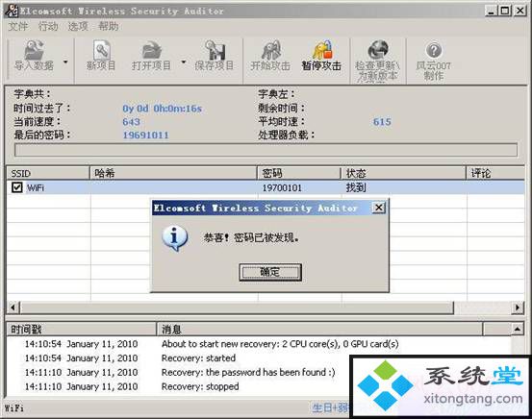
Task: Expand the Import Data dropdown arrow
Action: (x=65, y=62)
